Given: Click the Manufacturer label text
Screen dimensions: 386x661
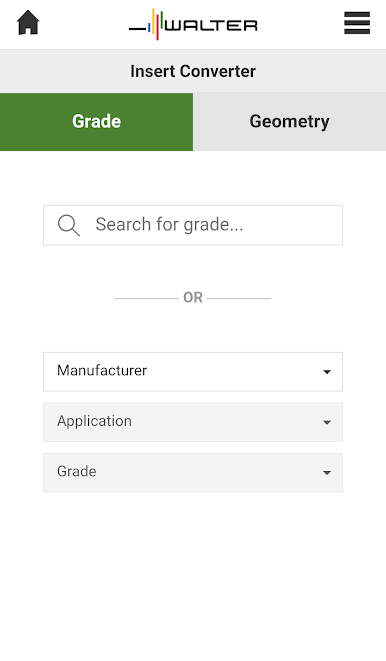Looking at the screenshot, I should coord(102,371).
